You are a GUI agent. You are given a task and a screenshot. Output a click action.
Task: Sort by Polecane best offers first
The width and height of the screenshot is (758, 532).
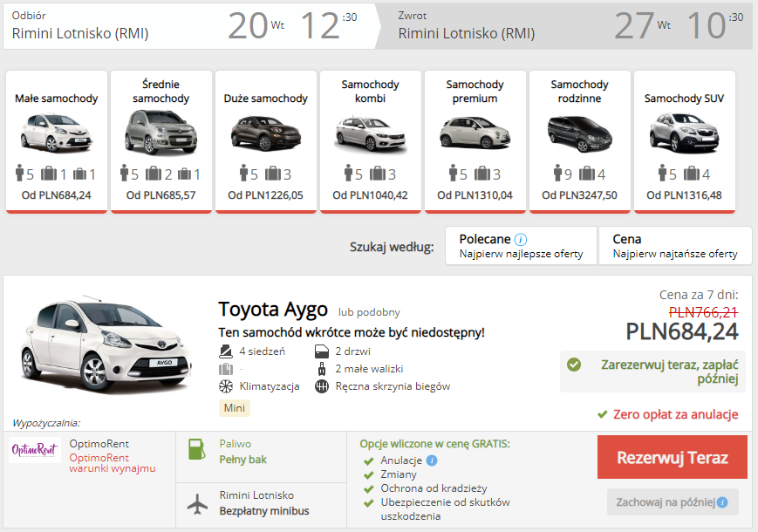521,246
